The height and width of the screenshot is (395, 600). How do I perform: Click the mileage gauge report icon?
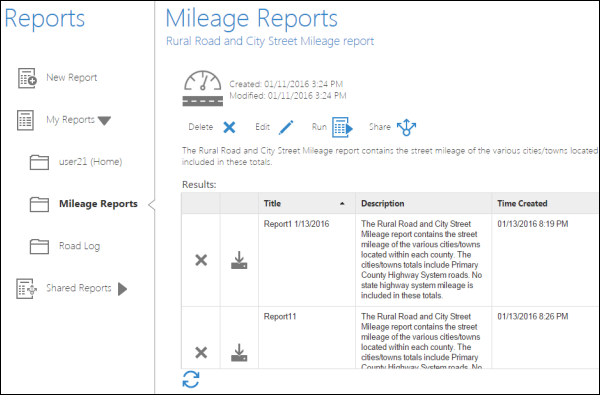(x=202, y=88)
